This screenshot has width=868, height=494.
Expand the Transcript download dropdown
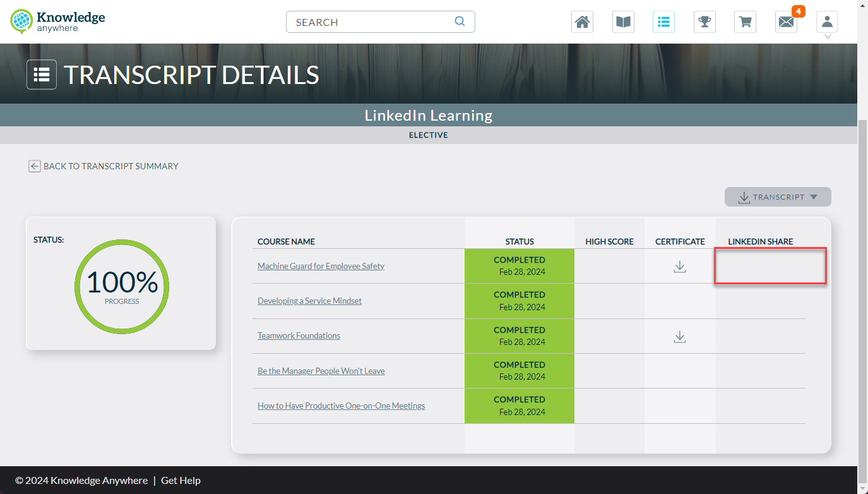click(x=778, y=197)
